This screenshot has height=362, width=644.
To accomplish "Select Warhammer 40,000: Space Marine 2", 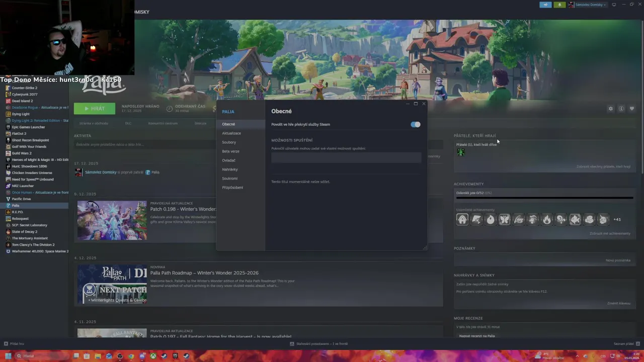I will coord(34,251).
